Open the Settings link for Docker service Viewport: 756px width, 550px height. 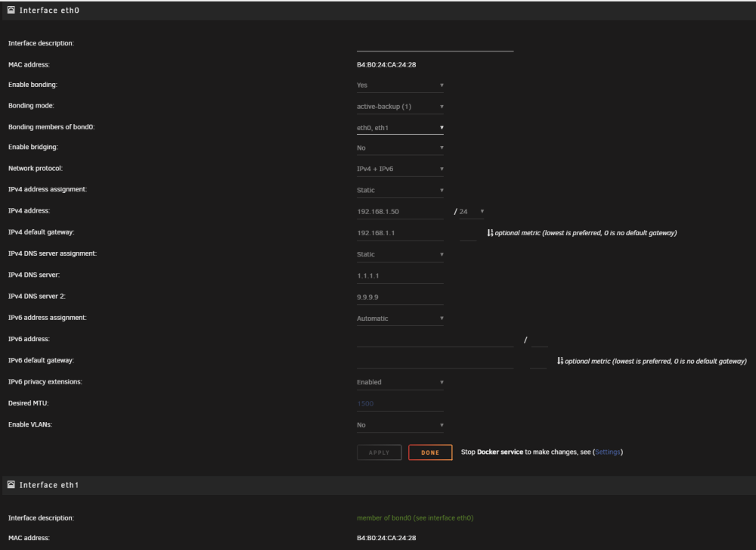pos(608,452)
